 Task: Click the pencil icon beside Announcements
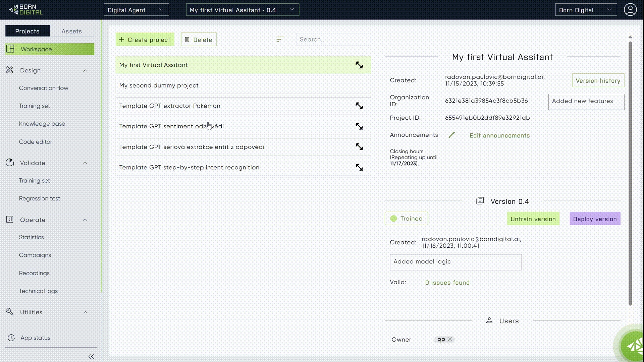coord(451,135)
